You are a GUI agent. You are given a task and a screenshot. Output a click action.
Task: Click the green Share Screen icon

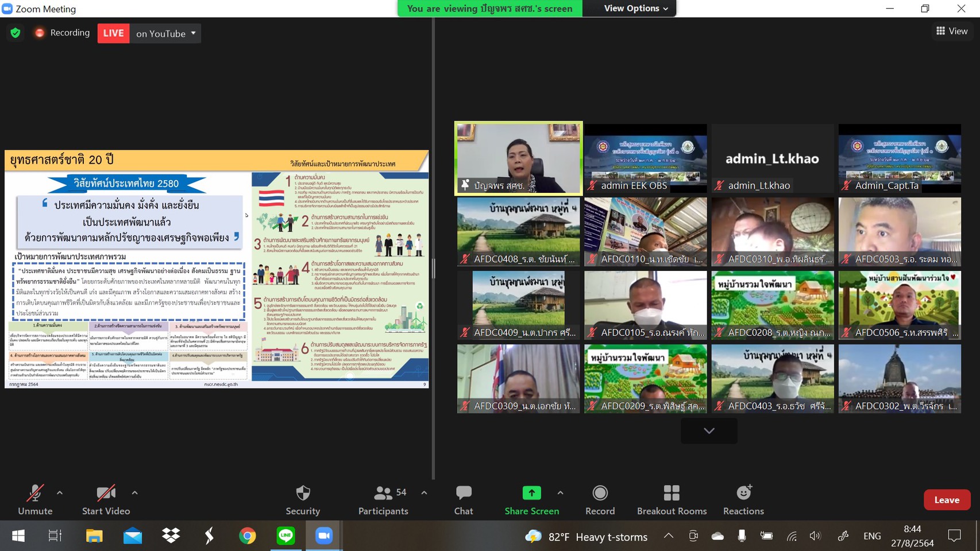[x=531, y=493]
